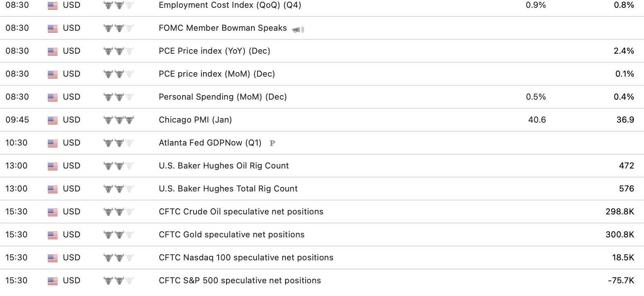
Task: Click the bull volatility icon for CFTC Gold positions
Action: click(x=119, y=235)
